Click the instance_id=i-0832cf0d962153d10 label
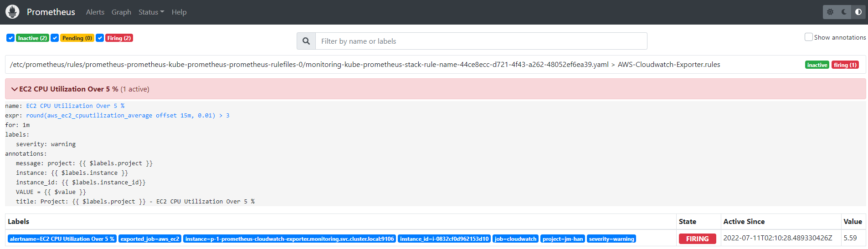This screenshot has height=249, width=868. [x=444, y=239]
